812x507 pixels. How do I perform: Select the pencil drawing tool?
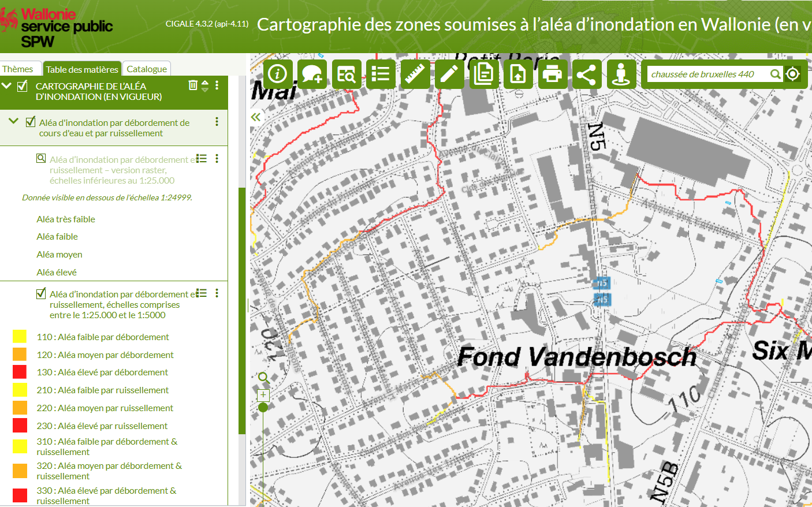[449, 74]
